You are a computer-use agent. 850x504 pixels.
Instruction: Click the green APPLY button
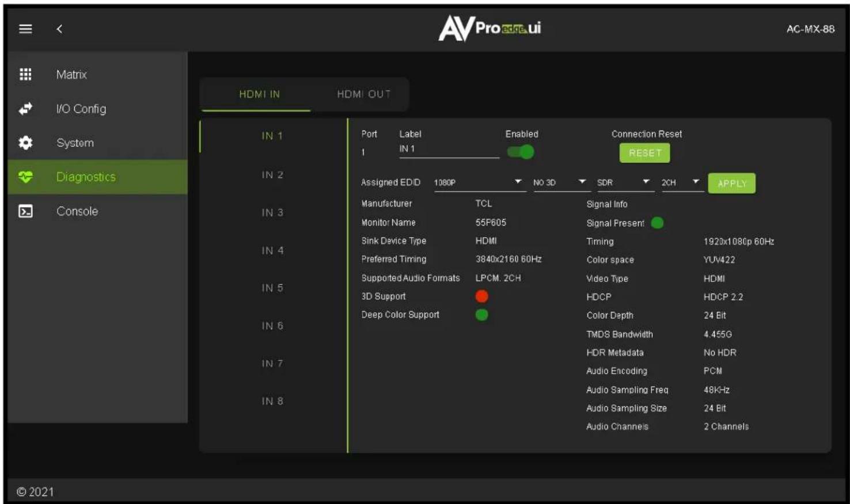click(x=731, y=184)
